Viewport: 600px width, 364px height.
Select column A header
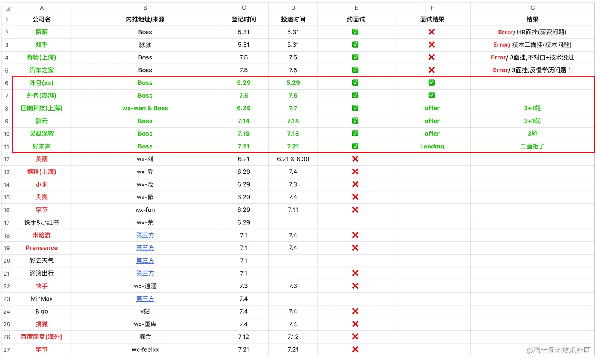click(42, 8)
